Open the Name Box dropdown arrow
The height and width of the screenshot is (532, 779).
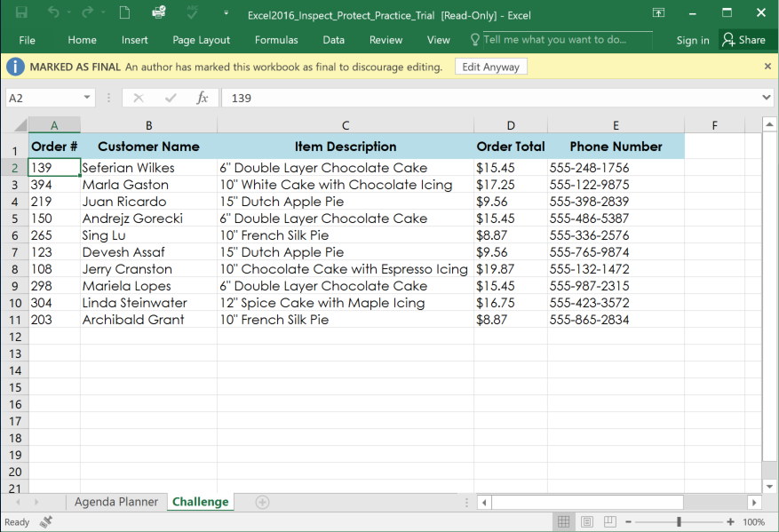pos(87,98)
